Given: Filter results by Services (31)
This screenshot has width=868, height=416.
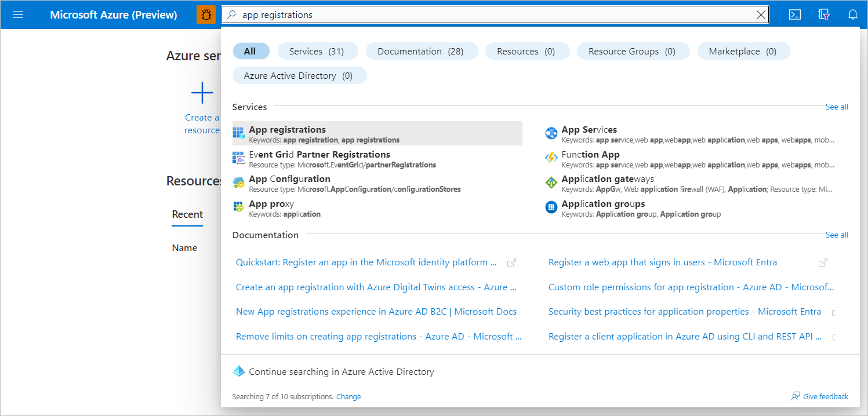Looking at the screenshot, I should pyautogui.click(x=318, y=51).
